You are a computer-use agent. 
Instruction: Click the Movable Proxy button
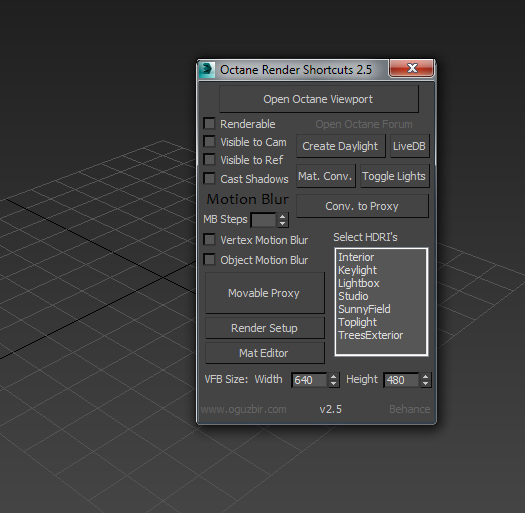pyautogui.click(x=265, y=293)
